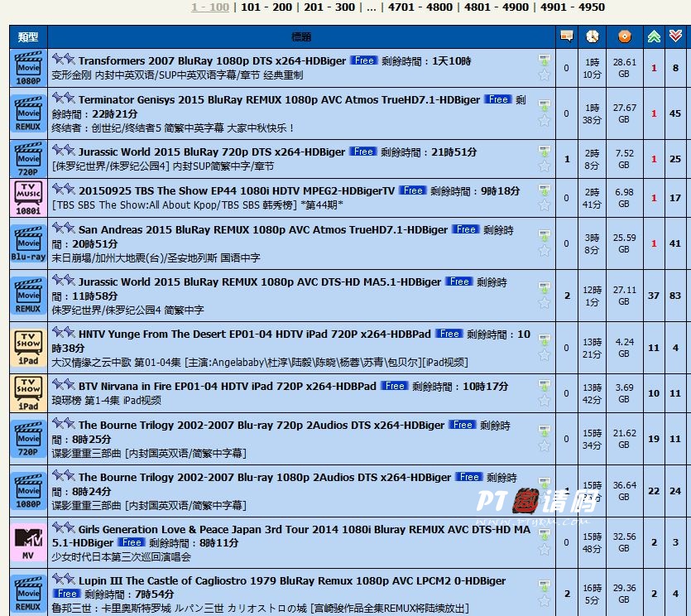The image size is (691, 616).
Task: Open TV Show iPad icon for BTV Nirvana
Action: point(28,393)
